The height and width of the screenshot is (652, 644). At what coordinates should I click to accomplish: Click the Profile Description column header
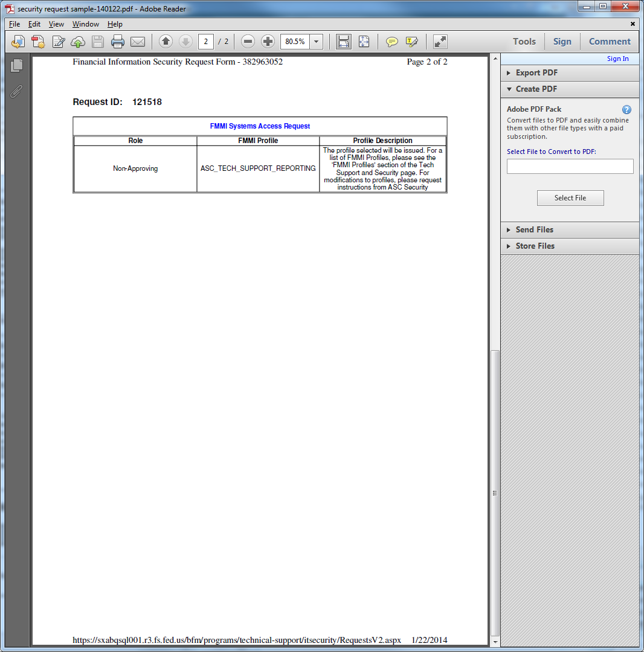(x=382, y=141)
